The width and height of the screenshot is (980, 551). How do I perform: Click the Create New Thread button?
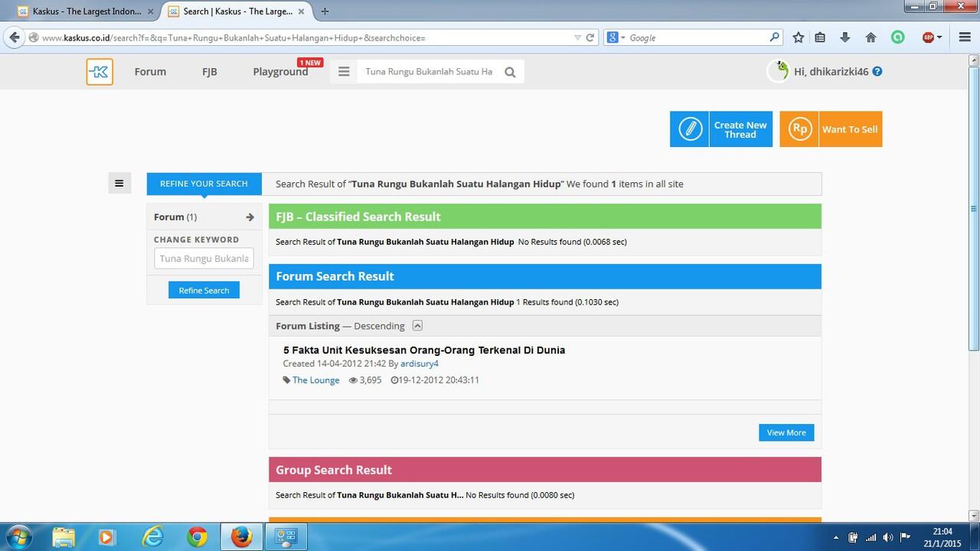[721, 129]
